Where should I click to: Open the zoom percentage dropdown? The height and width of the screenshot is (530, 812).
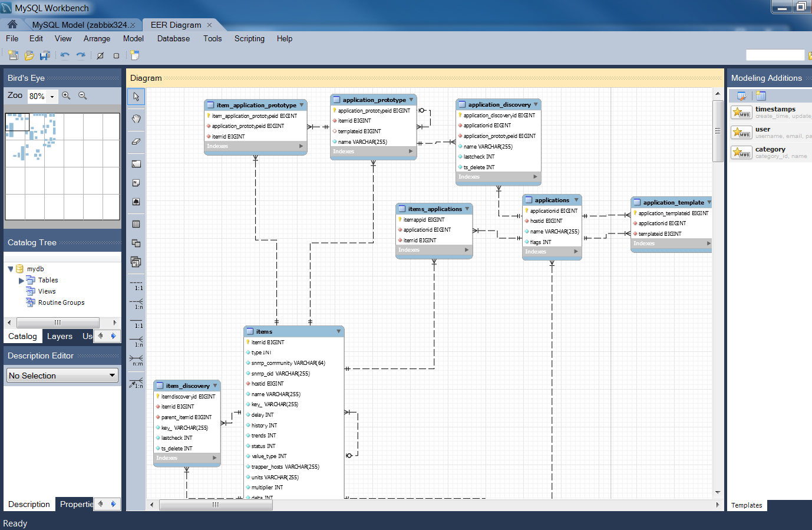coord(51,95)
